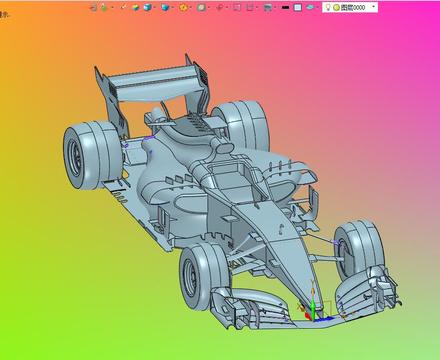Click the green Y-axis arrow of triad
Image resolution: width=440 pixels, height=360 pixels.
coord(313,306)
